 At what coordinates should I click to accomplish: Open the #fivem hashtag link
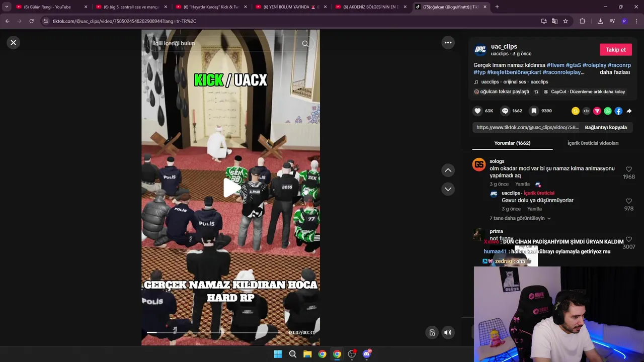pyautogui.click(x=555, y=65)
